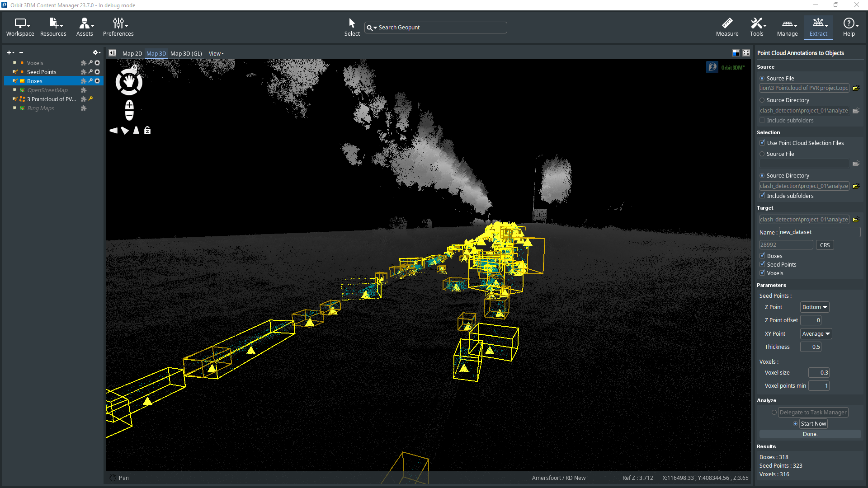Uncheck the Voxels target checkbox
Viewport: 868px width, 488px height.
point(763,273)
